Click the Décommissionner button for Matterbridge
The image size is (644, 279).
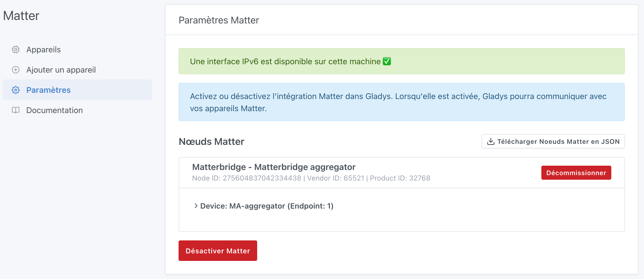[576, 173]
